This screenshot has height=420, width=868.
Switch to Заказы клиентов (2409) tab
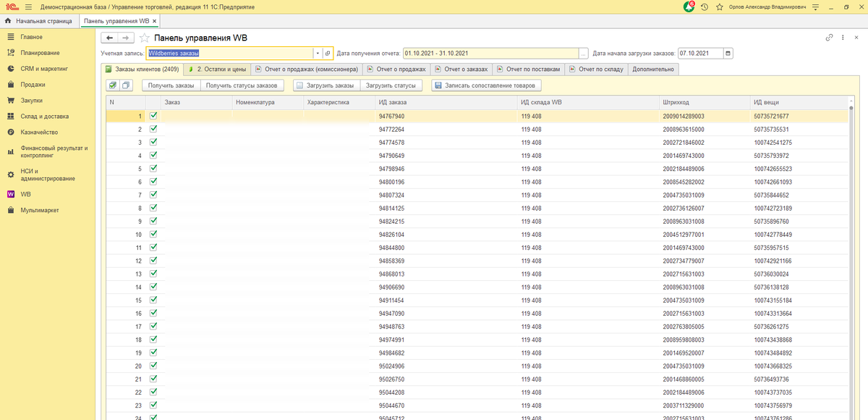pos(142,70)
